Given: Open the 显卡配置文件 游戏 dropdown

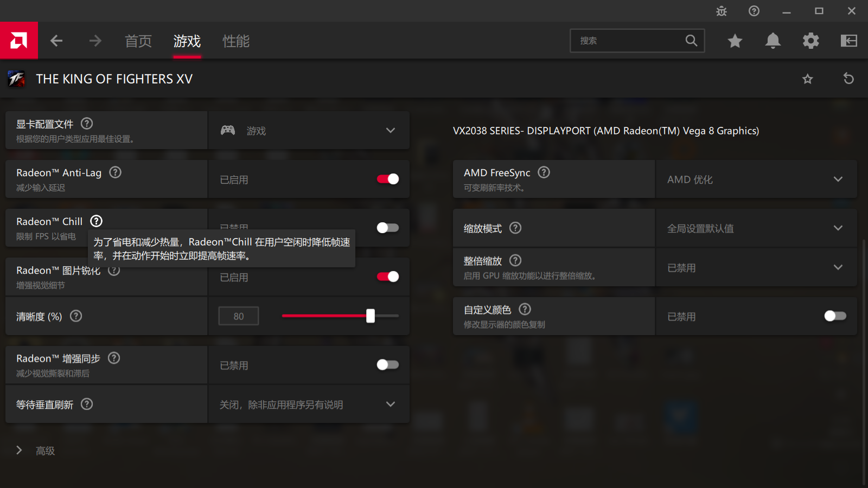Looking at the screenshot, I should [x=309, y=130].
